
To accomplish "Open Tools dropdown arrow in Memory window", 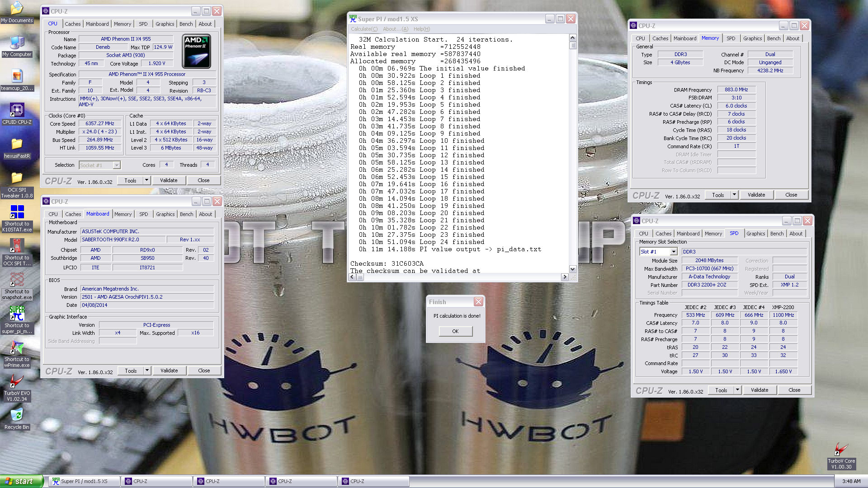I will [x=734, y=195].
